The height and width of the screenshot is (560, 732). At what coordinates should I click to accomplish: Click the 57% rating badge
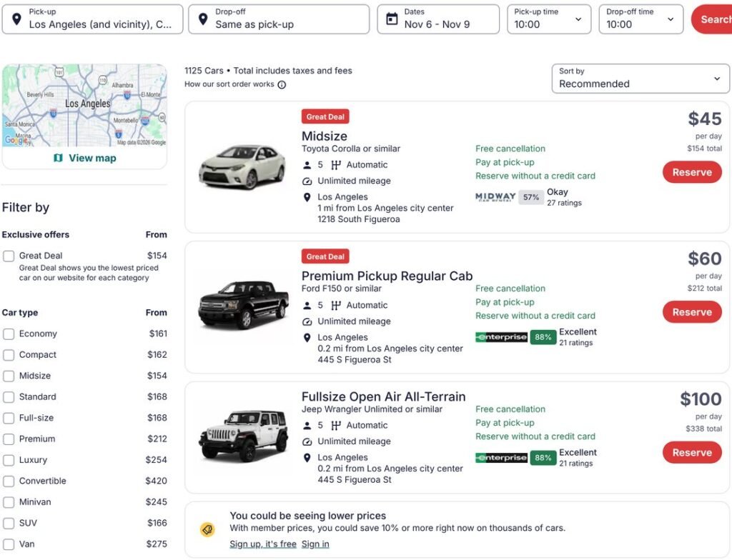tap(531, 197)
